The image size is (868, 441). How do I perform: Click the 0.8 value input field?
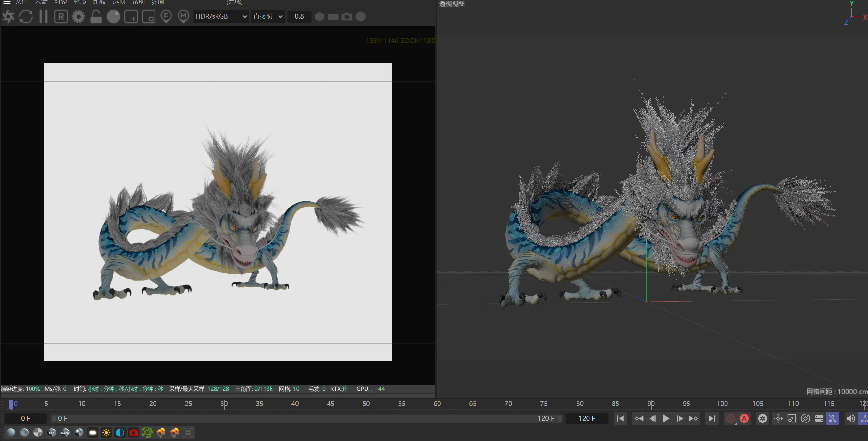coord(299,16)
